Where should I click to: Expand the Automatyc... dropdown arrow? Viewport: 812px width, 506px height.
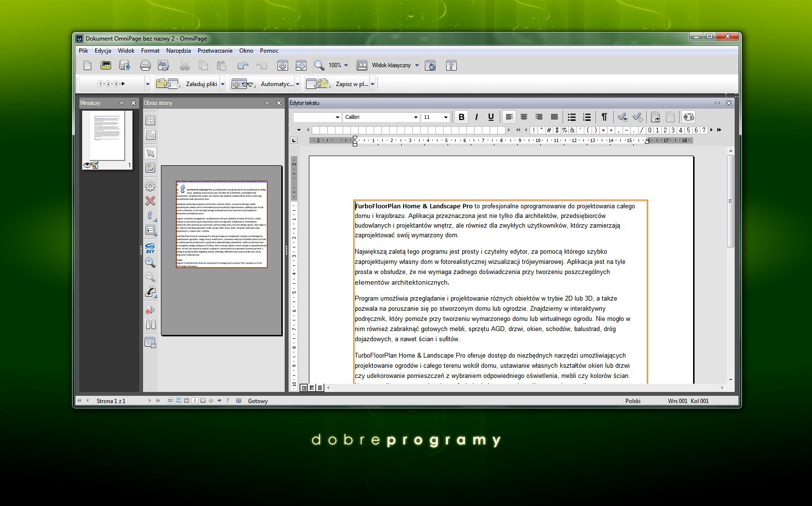pyautogui.click(x=298, y=84)
